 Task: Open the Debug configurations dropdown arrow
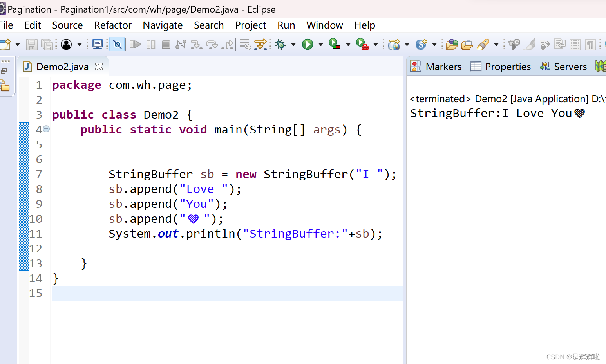[293, 44]
